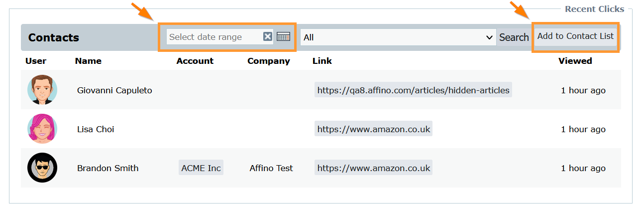Image resolution: width=644 pixels, height=212 pixels.
Task: Click Lisa Choi's pink-haired avatar
Action: pyautogui.click(x=42, y=129)
